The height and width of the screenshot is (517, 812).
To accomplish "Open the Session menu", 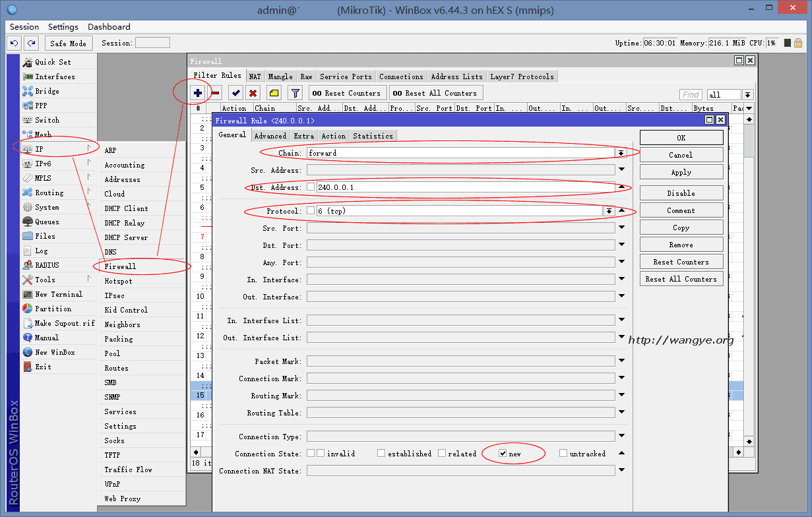I will pyautogui.click(x=24, y=27).
